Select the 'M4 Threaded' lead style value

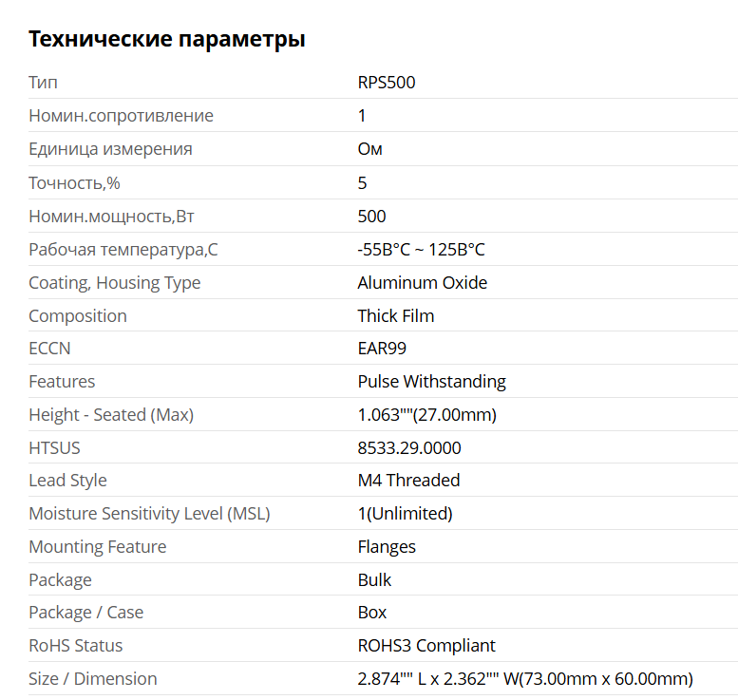408,481
